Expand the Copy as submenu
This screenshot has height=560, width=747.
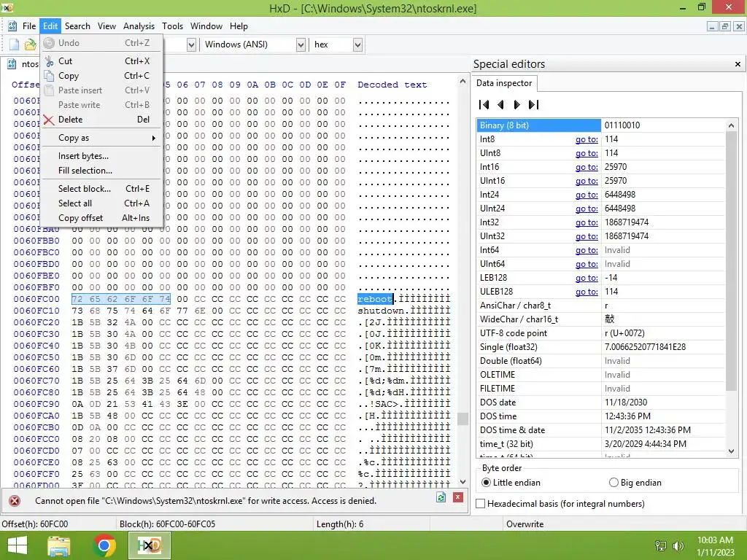[x=101, y=138]
